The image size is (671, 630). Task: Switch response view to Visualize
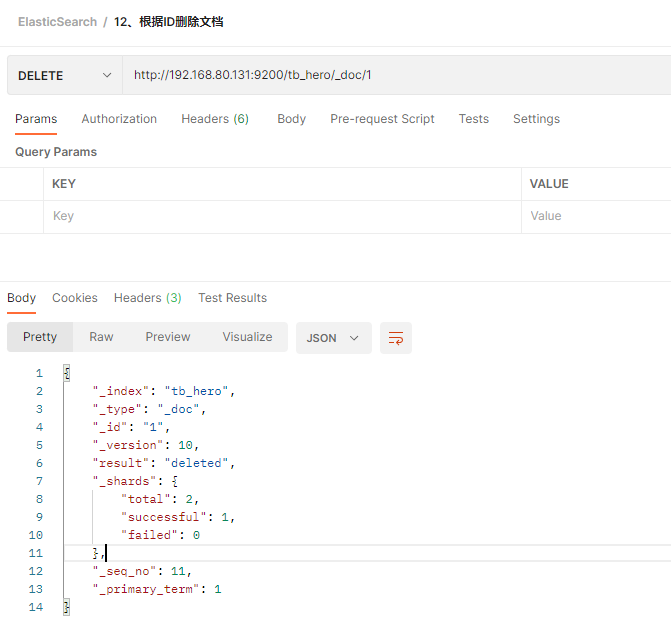click(247, 337)
